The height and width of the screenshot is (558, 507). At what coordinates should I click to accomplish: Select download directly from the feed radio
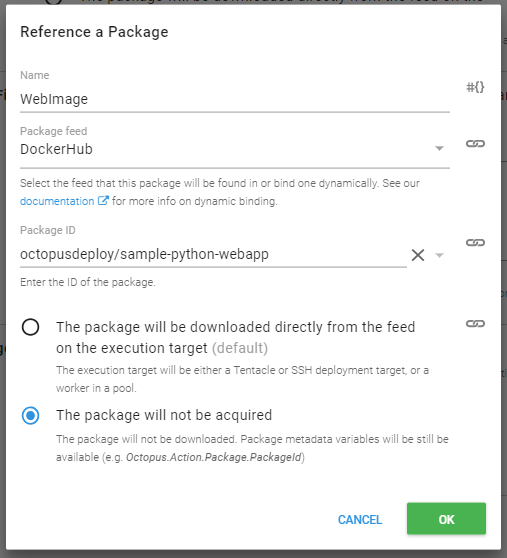pos(30,327)
